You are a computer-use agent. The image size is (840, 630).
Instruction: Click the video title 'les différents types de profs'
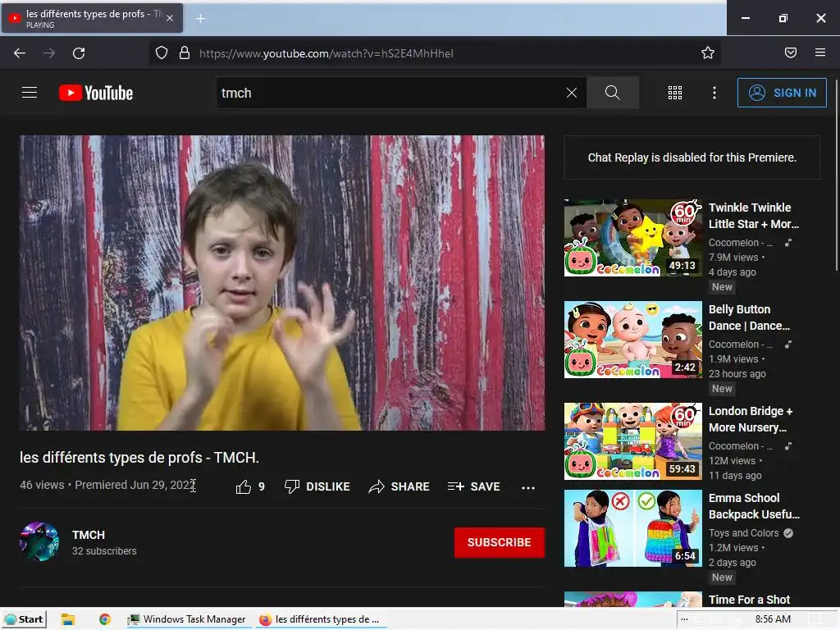tap(139, 458)
